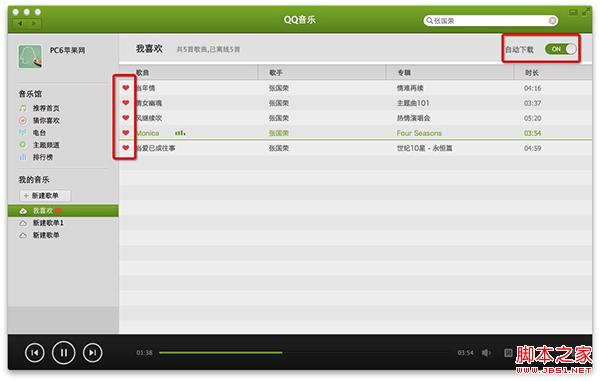
Task: Open album 情难再续
Action: (410, 88)
